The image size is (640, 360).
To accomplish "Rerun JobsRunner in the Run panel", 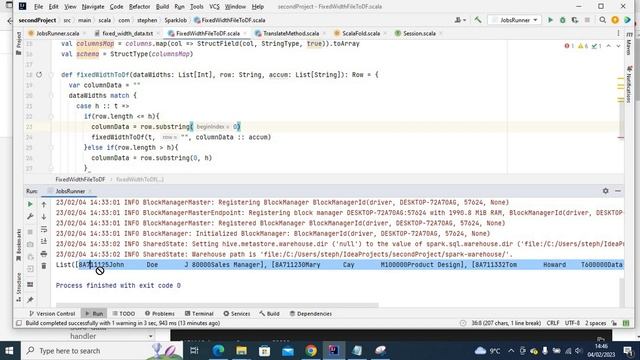I will click(x=30, y=204).
